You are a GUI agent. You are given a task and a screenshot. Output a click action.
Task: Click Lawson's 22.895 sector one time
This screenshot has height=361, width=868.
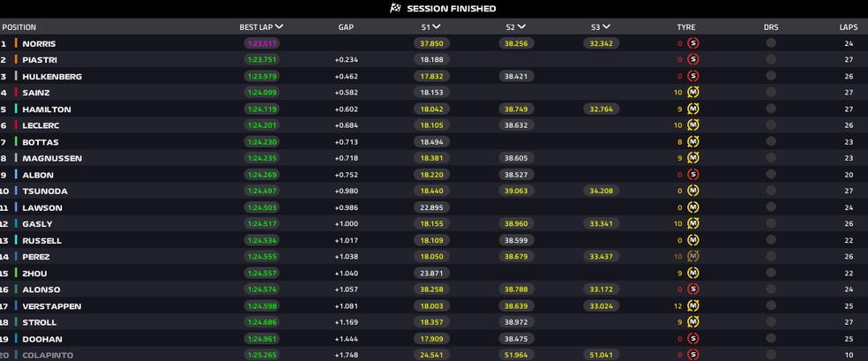point(431,207)
